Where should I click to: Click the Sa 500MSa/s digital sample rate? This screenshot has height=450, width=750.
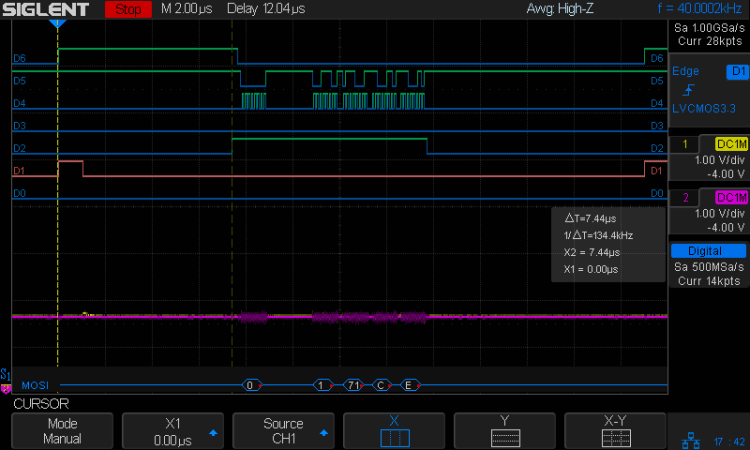[709, 267]
